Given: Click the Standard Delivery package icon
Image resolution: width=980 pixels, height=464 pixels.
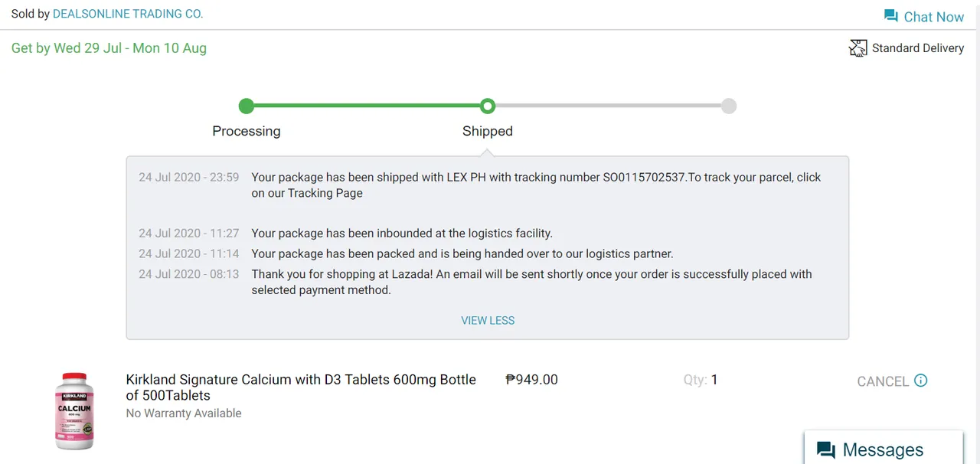Looking at the screenshot, I should tap(857, 48).
